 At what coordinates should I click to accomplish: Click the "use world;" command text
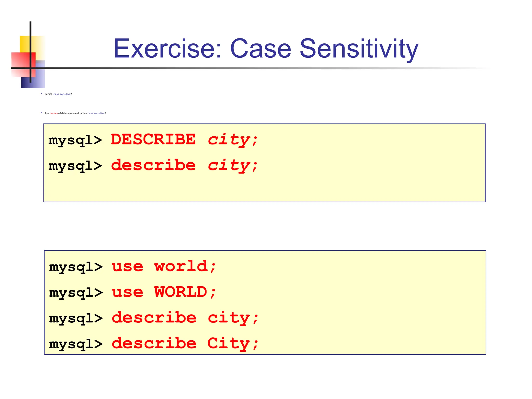(164, 266)
